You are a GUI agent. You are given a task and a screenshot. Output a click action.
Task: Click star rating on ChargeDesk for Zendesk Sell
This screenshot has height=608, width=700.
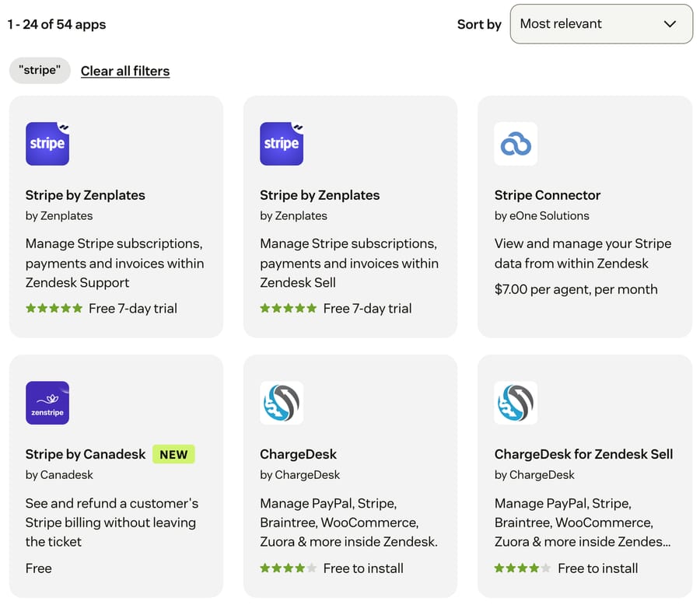[523, 568]
